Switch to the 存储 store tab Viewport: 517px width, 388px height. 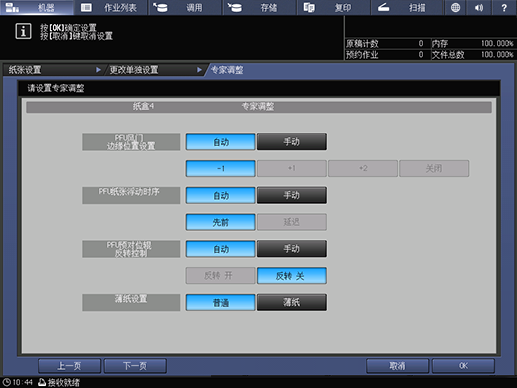(x=259, y=7)
